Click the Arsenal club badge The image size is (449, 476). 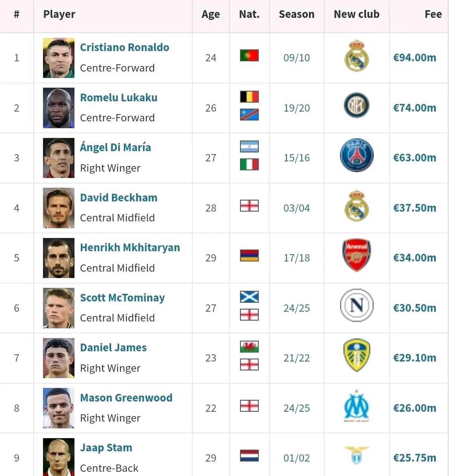pyautogui.click(x=356, y=255)
